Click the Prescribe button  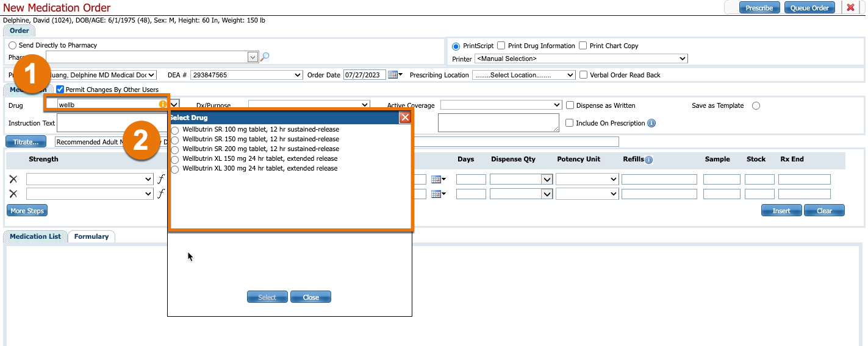click(x=759, y=8)
